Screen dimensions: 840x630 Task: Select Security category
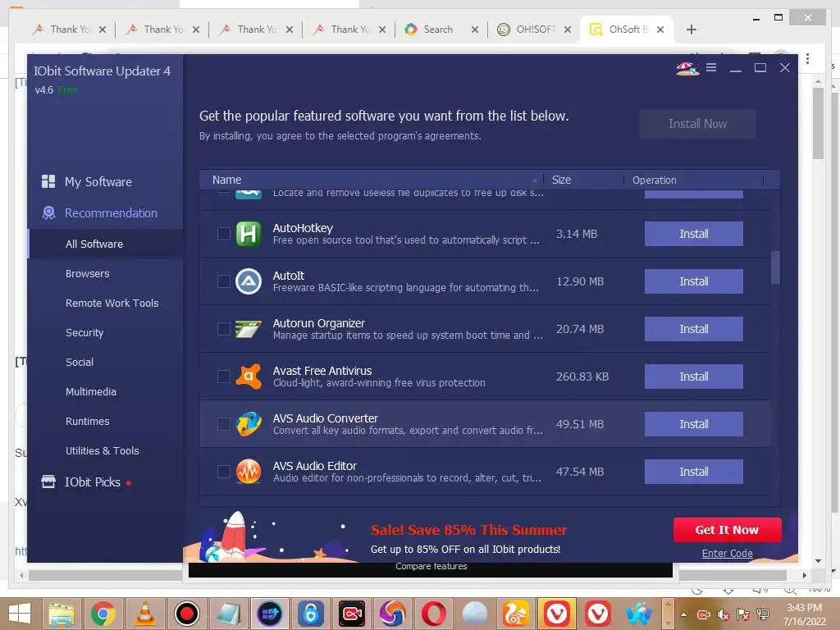click(84, 333)
